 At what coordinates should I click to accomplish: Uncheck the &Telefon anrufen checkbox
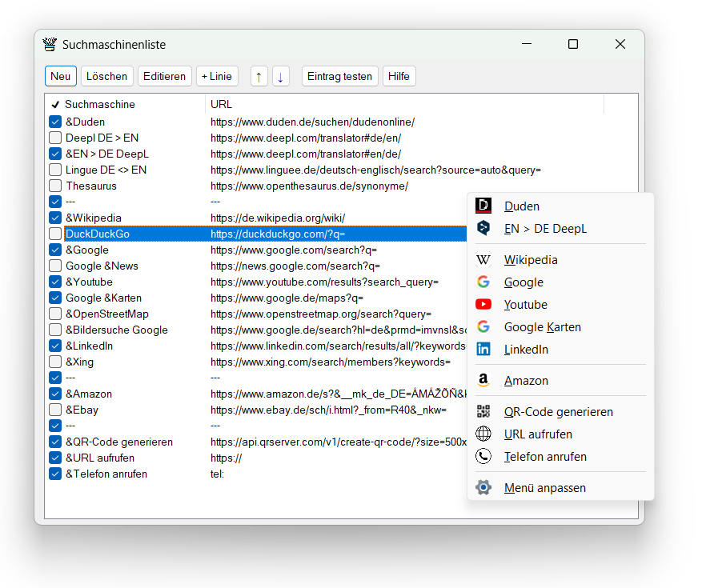55,474
